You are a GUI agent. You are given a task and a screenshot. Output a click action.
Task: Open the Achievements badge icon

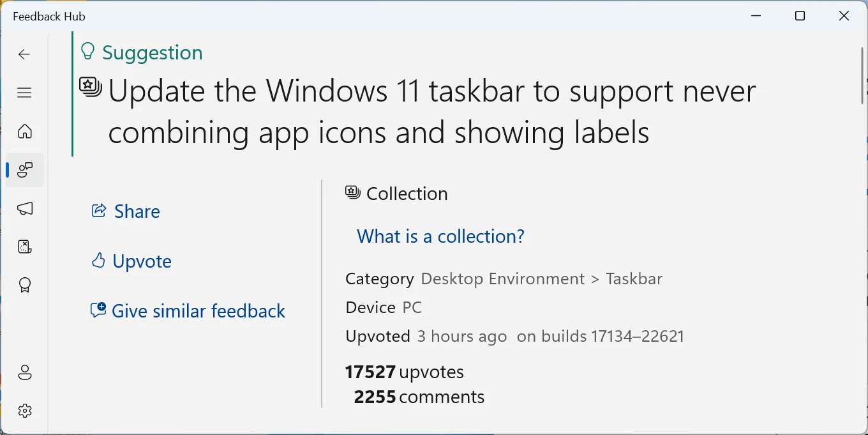pos(24,285)
